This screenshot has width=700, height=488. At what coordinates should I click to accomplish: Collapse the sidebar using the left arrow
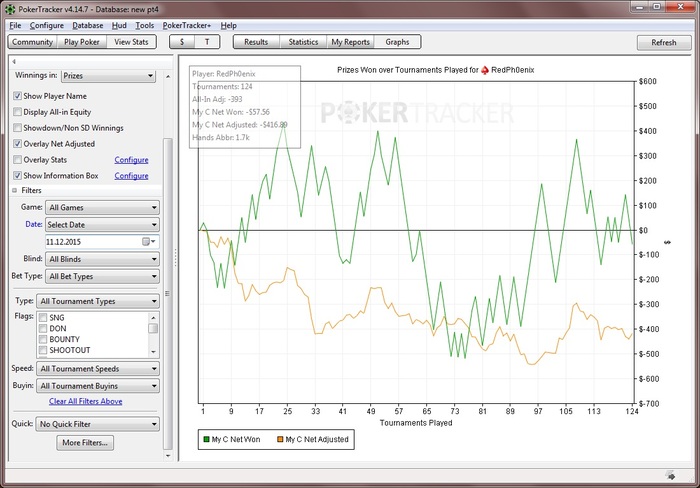(x=14, y=62)
